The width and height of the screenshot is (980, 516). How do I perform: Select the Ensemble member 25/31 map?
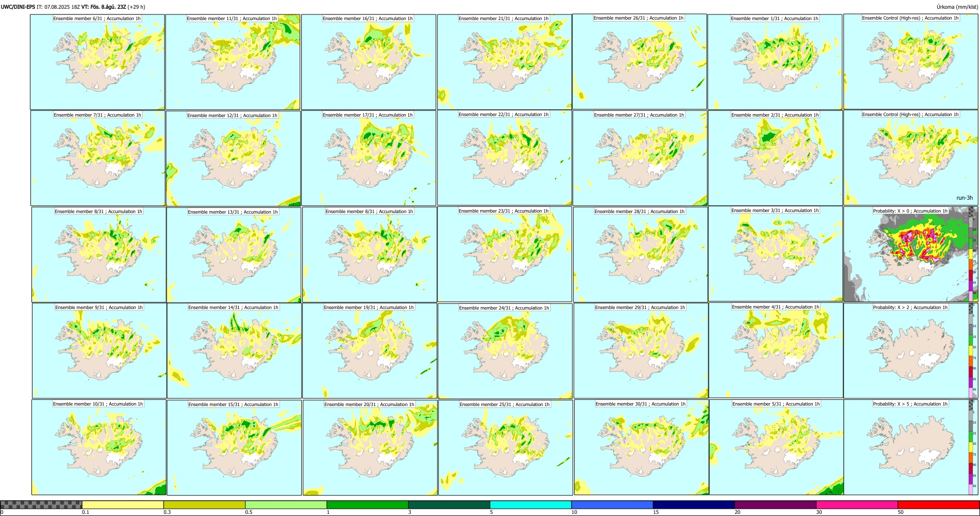tap(505, 447)
